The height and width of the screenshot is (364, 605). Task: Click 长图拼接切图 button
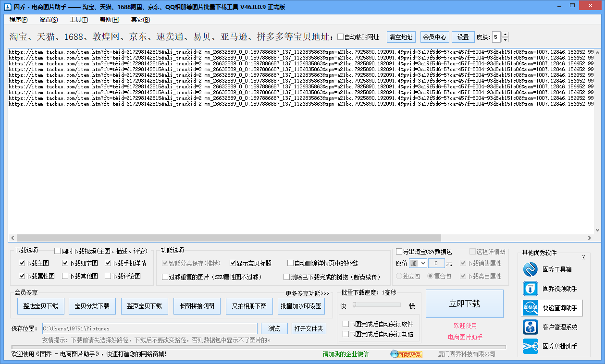click(197, 306)
